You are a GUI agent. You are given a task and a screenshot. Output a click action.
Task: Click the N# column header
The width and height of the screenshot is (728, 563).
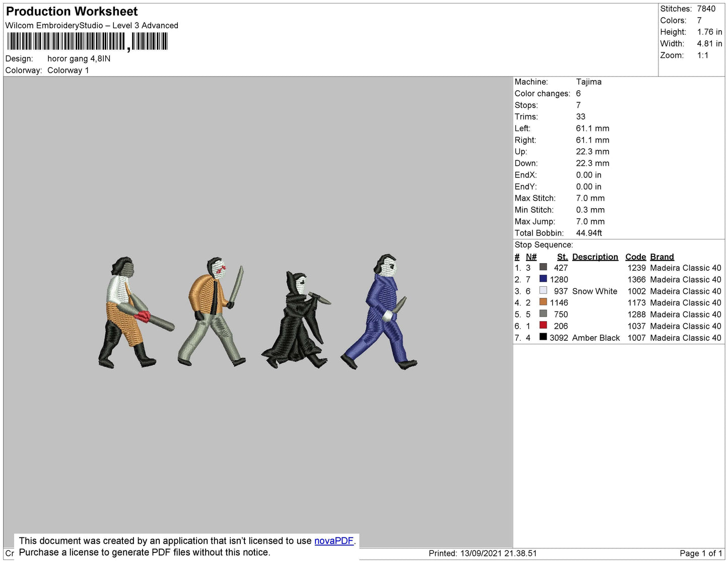531,257
